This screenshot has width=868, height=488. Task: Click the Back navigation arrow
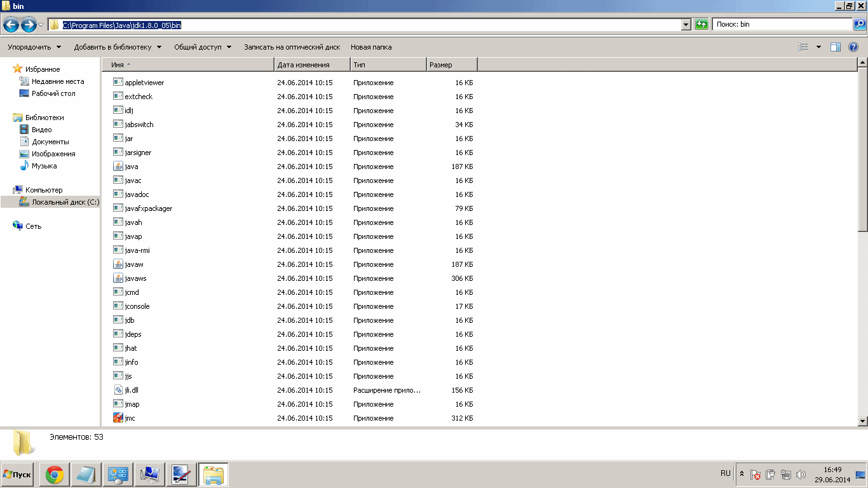pyautogui.click(x=11, y=25)
